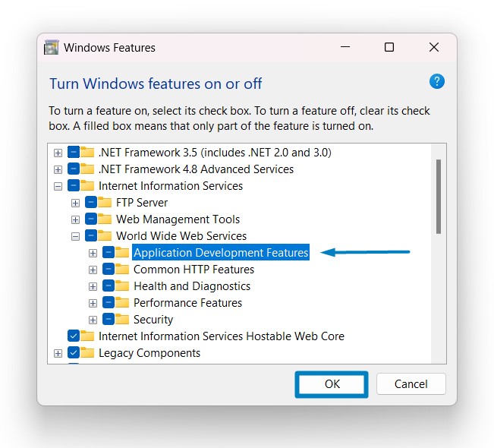Toggle the Internet Information Services checkbox
Viewport: 494px width, 448px height.
[74, 186]
